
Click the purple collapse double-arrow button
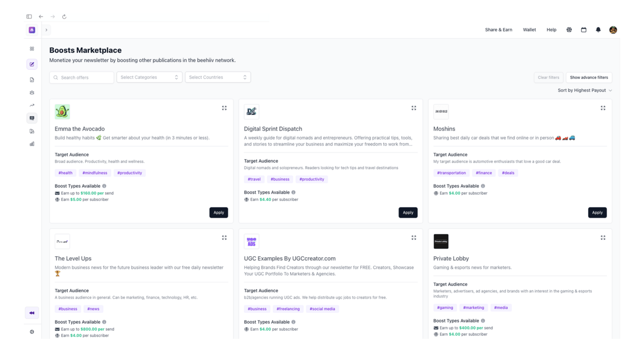click(32, 313)
